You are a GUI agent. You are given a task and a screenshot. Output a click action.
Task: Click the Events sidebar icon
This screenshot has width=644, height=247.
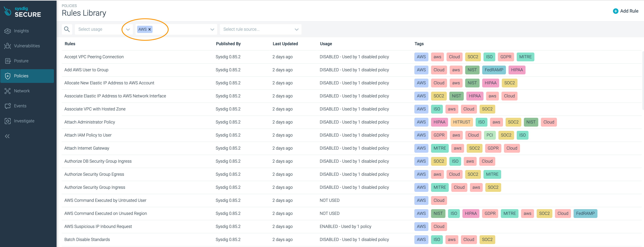pos(8,106)
